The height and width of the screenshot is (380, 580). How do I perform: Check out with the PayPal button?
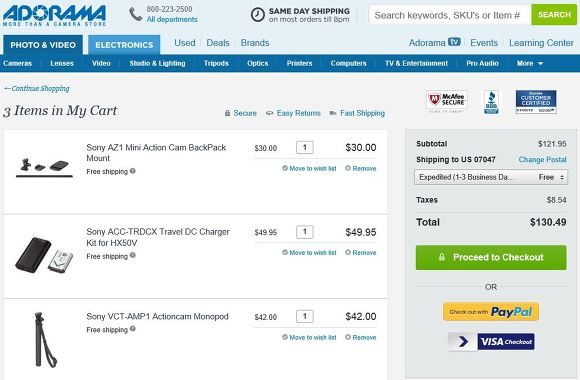pyautogui.click(x=491, y=312)
